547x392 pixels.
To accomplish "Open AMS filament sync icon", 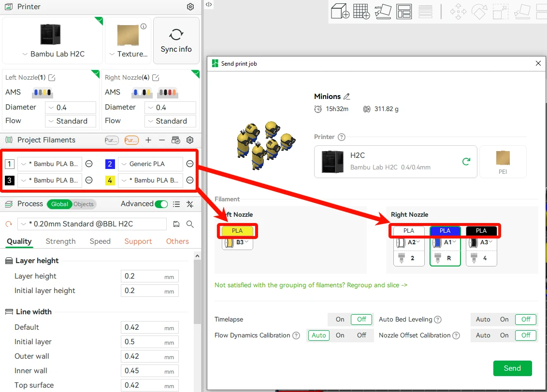I will coord(176,140).
